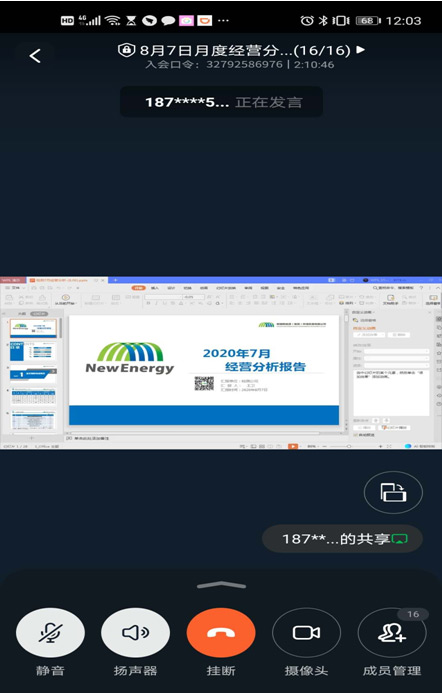
Task: Open 成员管理 member management
Action: [392, 633]
